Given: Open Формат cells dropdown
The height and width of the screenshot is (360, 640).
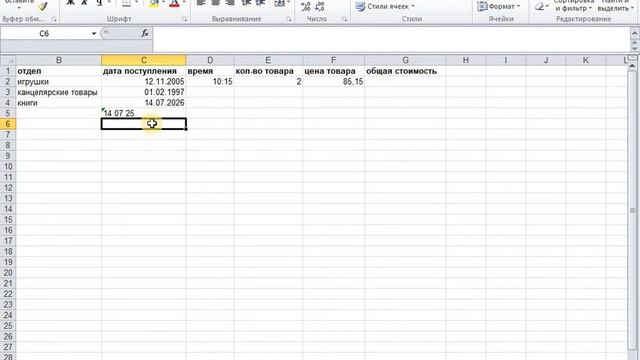Looking at the screenshot, I should coord(499,7).
